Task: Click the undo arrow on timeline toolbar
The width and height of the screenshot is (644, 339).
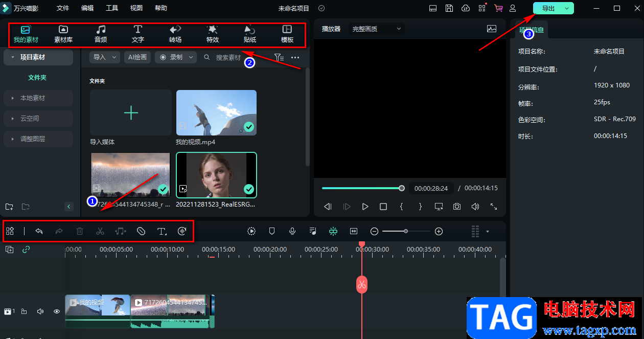Action: [x=39, y=231]
